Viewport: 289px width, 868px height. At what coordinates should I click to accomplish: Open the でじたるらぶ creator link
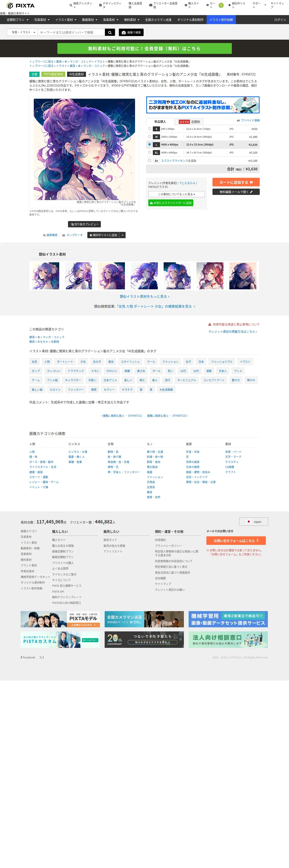click(187, 183)
